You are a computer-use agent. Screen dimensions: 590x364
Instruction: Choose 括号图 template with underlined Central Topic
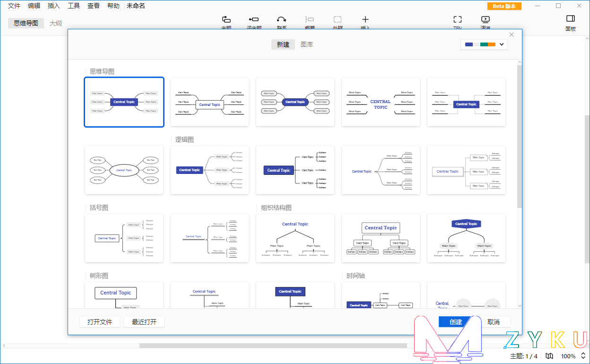pyautogui.click(x=210, y=238)
